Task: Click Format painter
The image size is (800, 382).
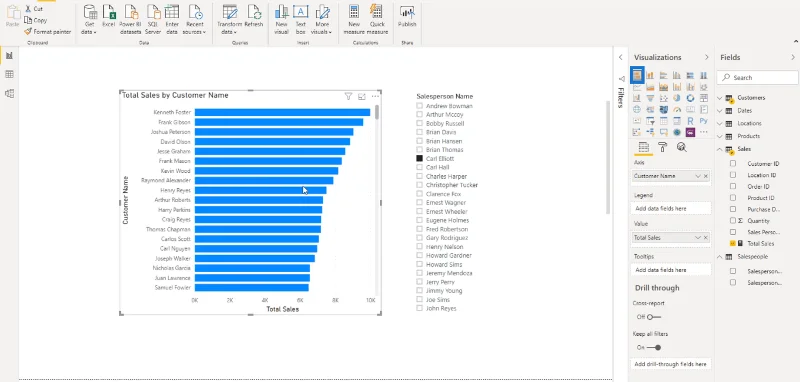Action: pyautogui.click(x=47, y=32)
